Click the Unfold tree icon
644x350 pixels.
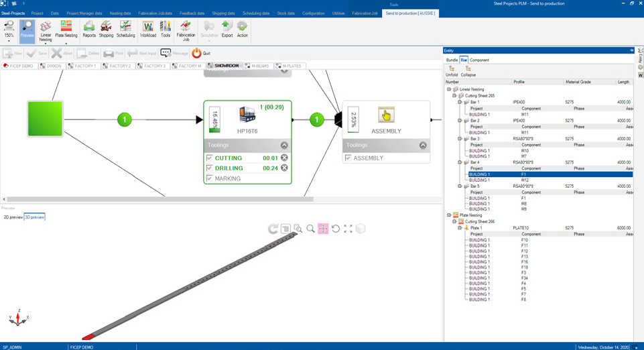click(452, 72)
